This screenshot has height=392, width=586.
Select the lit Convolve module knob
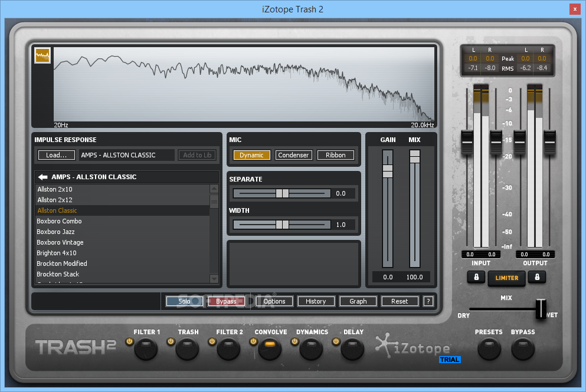point(270,349)
